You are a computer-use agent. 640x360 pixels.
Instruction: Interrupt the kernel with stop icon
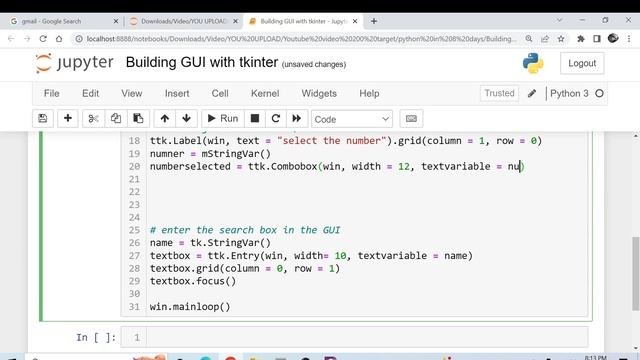click(255, 119)
